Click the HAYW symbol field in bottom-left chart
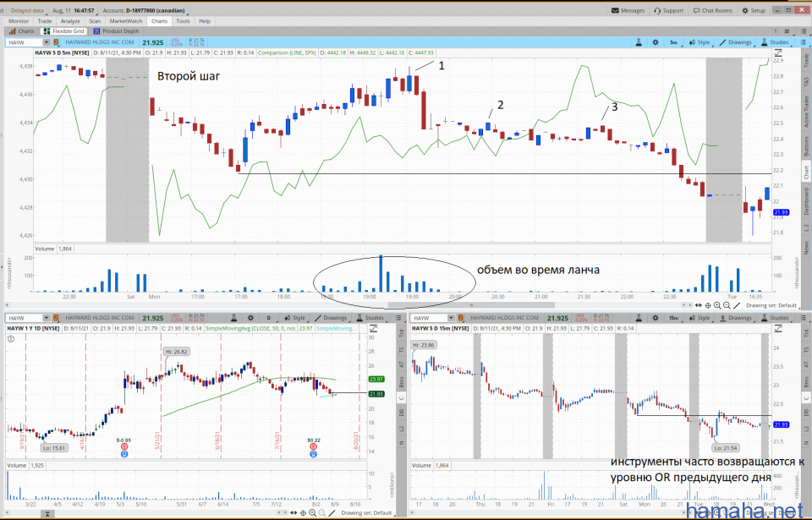The width and height of the screenshot is (812, 520). (25, 318)
